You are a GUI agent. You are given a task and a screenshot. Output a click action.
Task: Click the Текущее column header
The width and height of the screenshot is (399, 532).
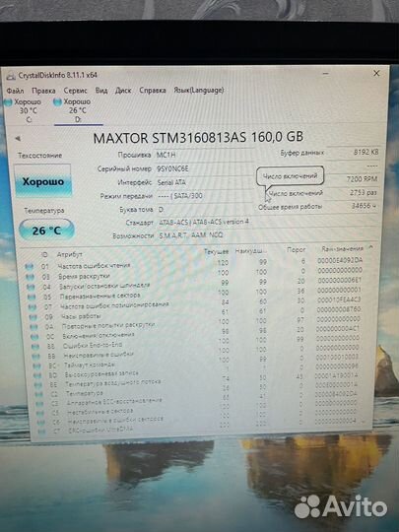pos(216,252)
